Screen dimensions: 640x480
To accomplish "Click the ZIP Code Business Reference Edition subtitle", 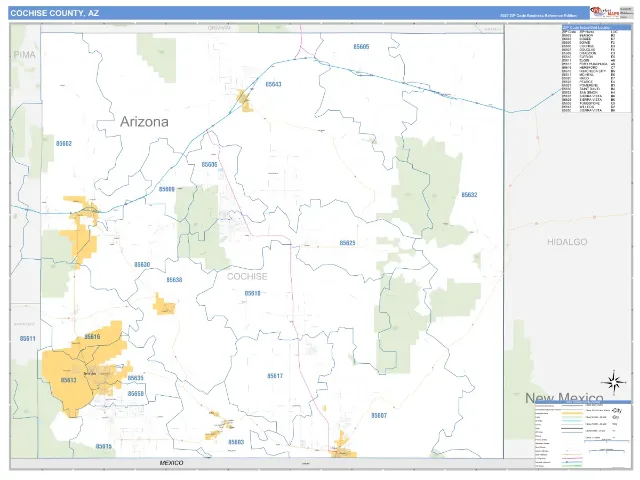I will coord(539,16).
